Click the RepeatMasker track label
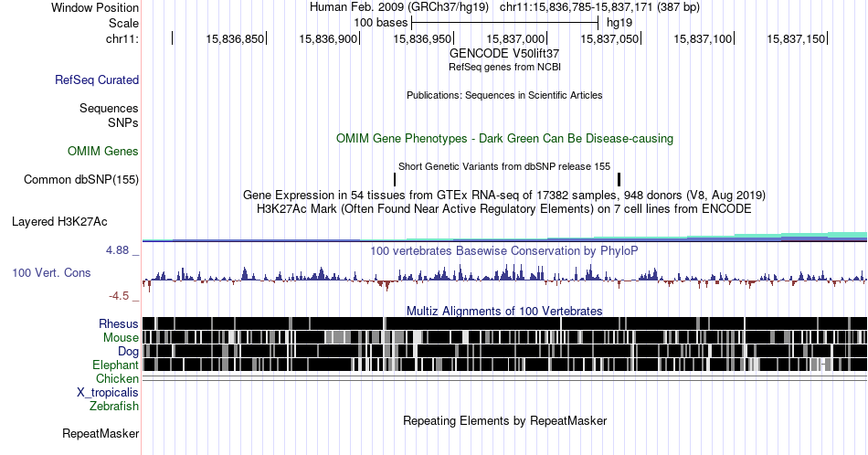This screenshot has width=868, height=455. pos(101,433)
